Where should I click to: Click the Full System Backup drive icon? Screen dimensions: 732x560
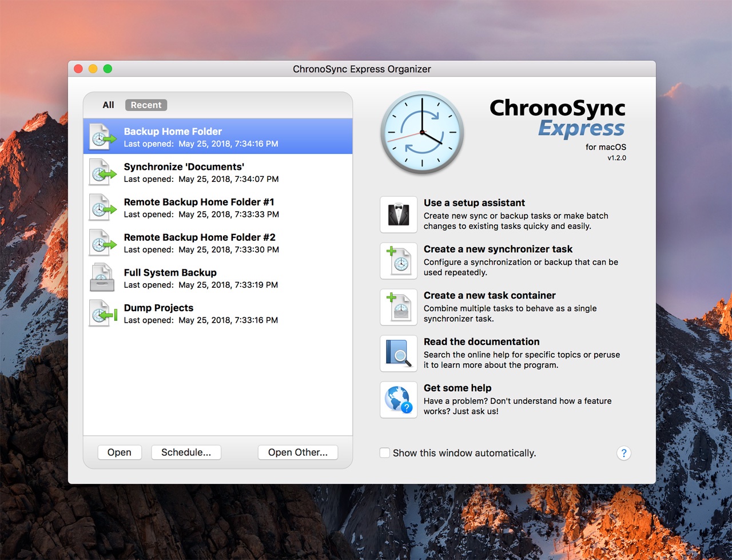[x=102, y=278]
